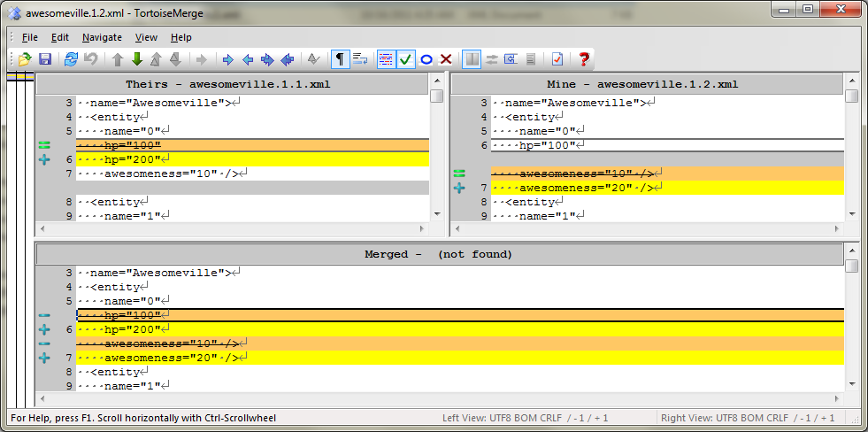The width and height of the screenshot is (868, 432).
Task: Click hp="200" line in Merged pane
Action: point(460,329)
